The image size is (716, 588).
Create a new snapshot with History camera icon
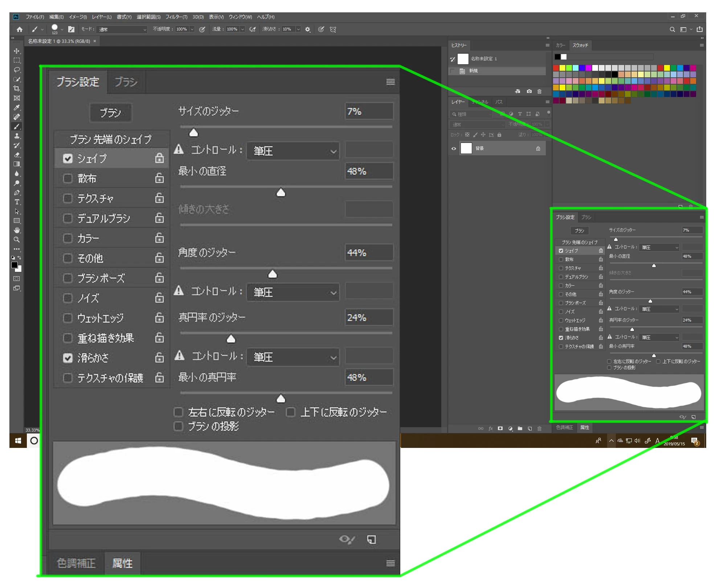(x=529, y=91)
